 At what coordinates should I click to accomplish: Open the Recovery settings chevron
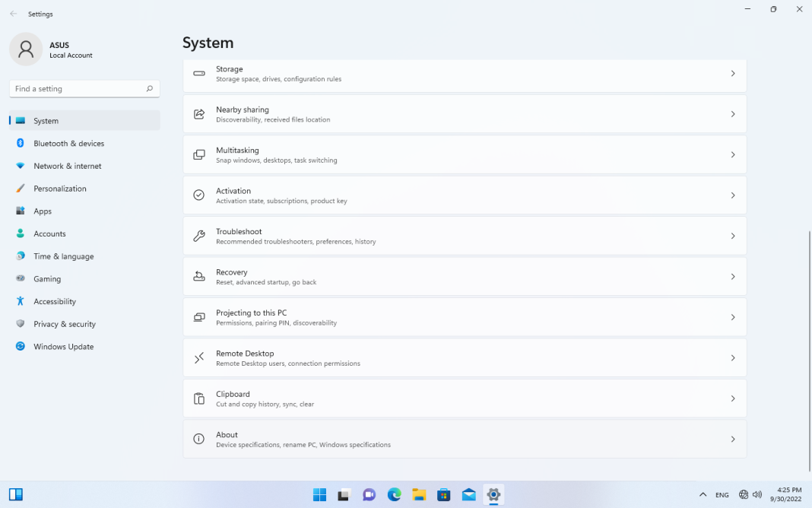click(x=732, y=276)
